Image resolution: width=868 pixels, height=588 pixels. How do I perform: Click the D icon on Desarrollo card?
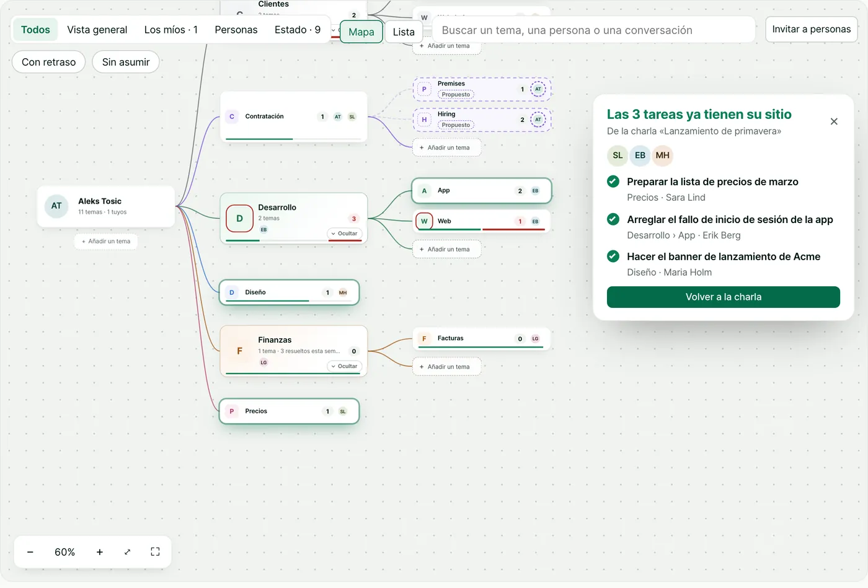click(239, 218)
